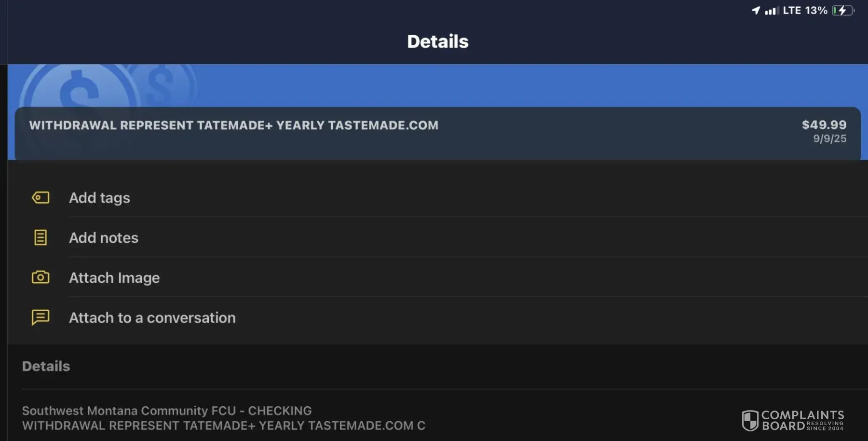Viewport: 868px width, 441px height.
Task: Click Southwest Montana Community FCU account line
Action: 167,411
